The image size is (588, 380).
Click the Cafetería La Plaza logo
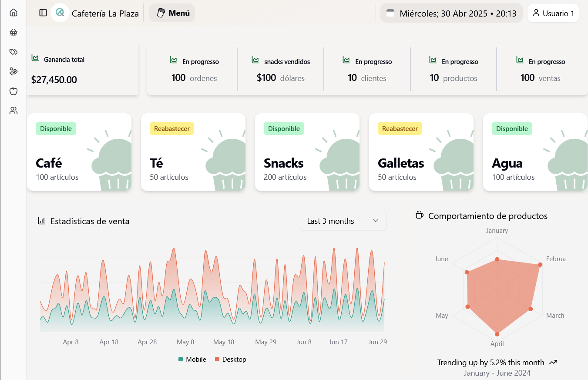click(x=60, y=13)
